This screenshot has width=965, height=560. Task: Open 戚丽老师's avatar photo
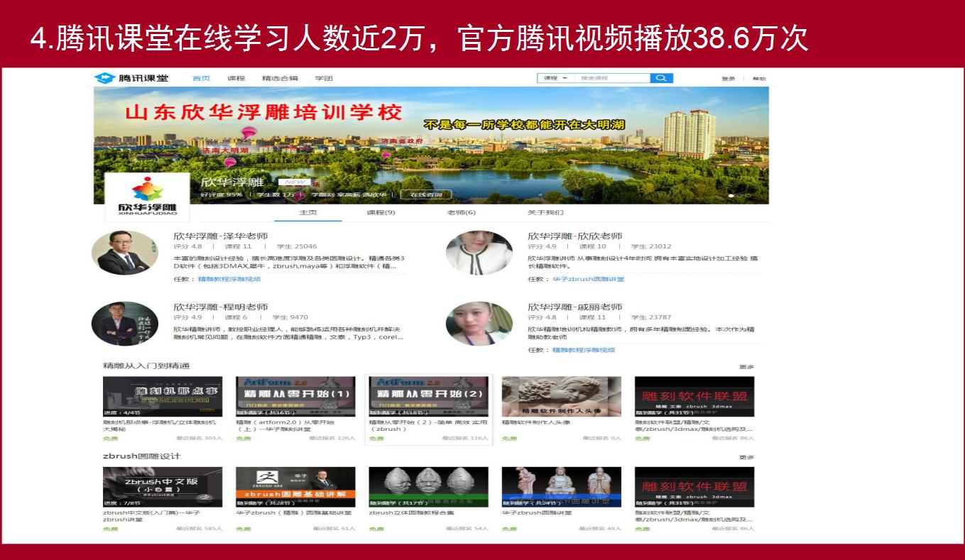click(479, 324)
